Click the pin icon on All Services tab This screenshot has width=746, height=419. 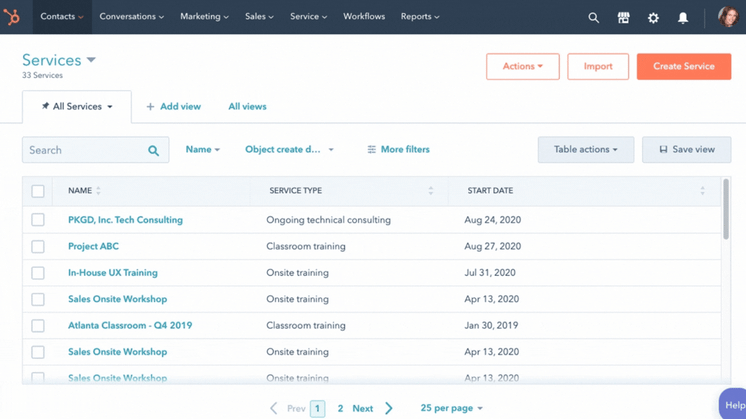45,106
